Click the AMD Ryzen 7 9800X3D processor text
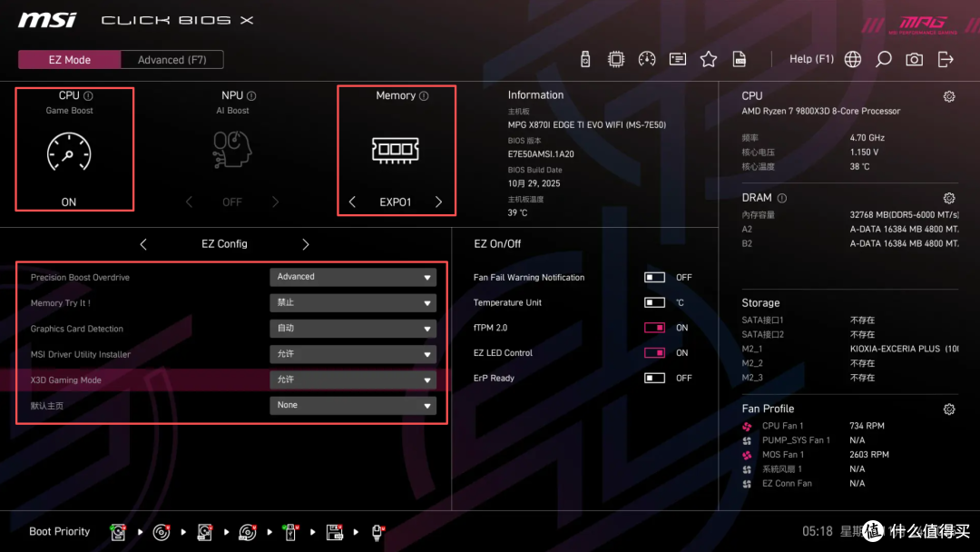 [820, 112]
